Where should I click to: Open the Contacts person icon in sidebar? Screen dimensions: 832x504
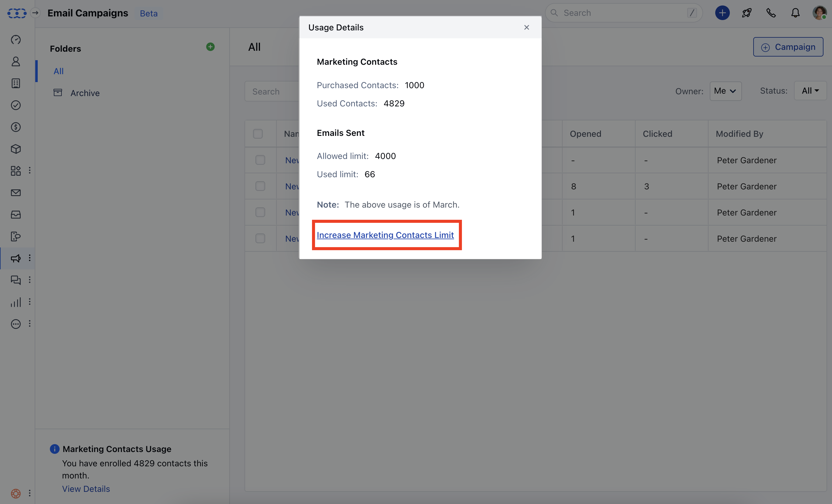16,61
